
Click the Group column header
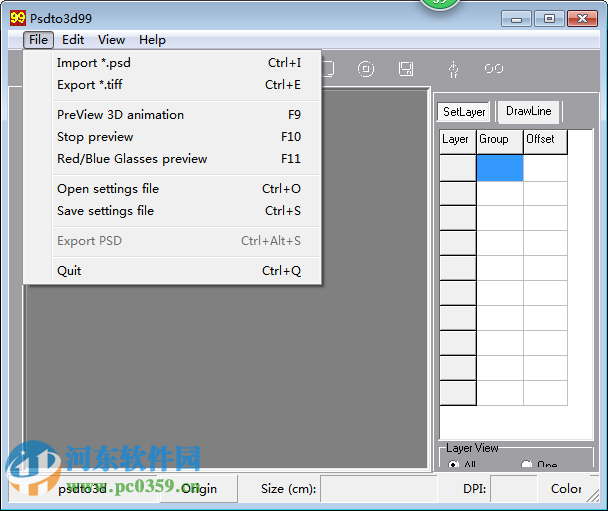tap(500, 142)
